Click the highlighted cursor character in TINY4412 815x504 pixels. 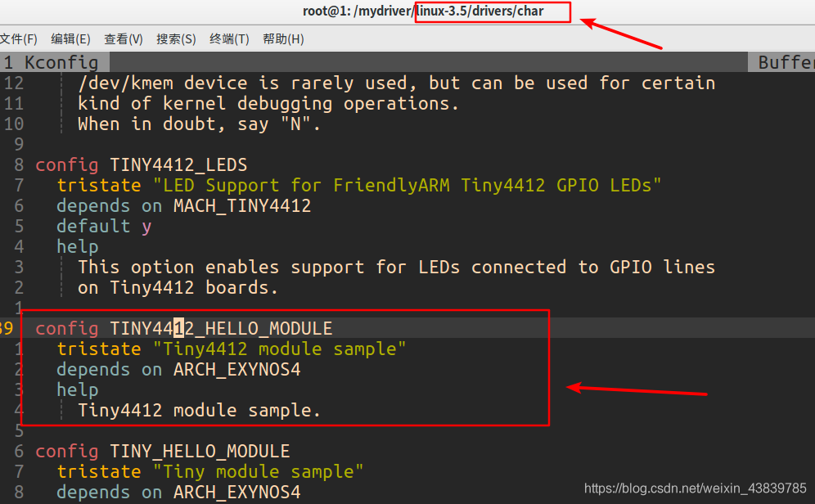179,328
